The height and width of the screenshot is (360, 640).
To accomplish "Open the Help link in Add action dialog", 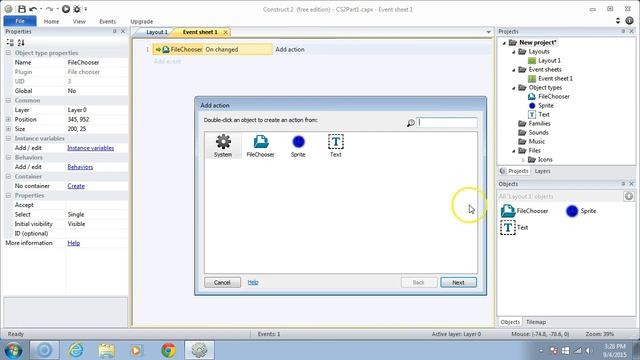I will pos(253,282).
